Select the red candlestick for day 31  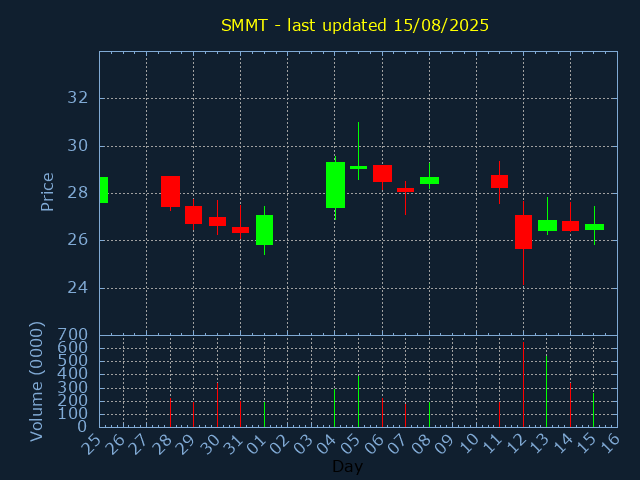click(x=240, y=230)
